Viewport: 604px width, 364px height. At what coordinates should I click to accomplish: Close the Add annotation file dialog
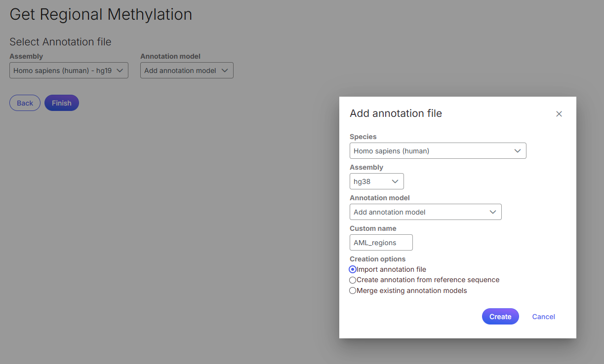click(559, 114)
